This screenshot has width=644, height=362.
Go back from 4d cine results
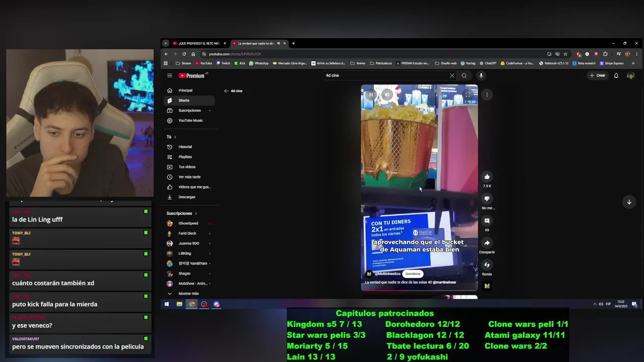click(x=226, y=91)
